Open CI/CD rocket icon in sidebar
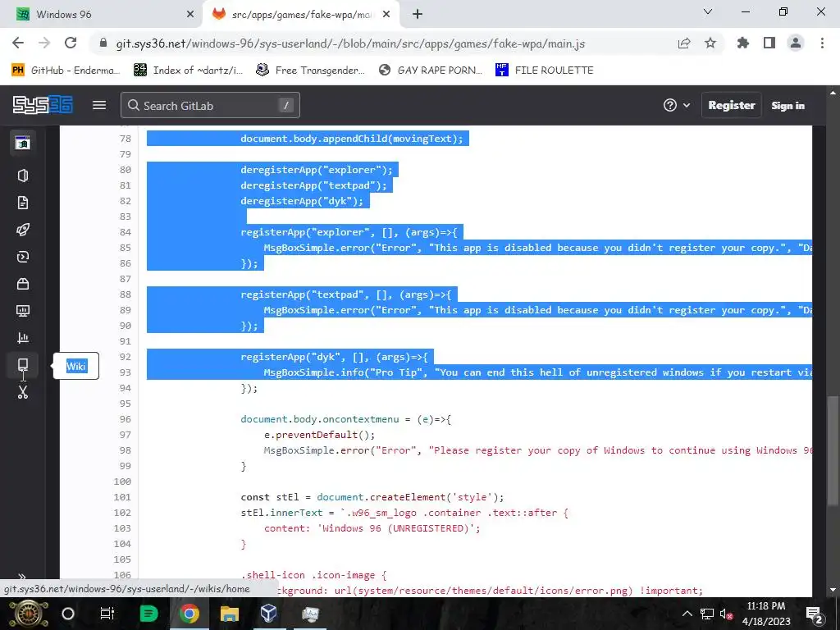This screenshot has width=840, height=630. (x=22, y=230)
